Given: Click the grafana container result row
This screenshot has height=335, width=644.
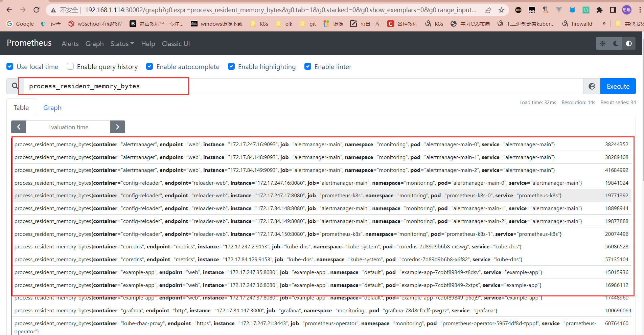Looking at the screenshot, I should pyautogui.click(x=321, y=311).
